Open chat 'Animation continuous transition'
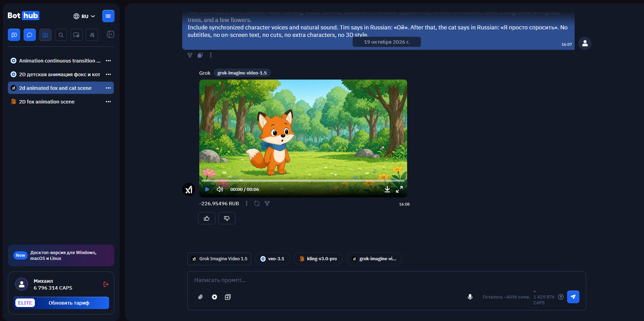The image size is (644, 321). coord(61,61)
